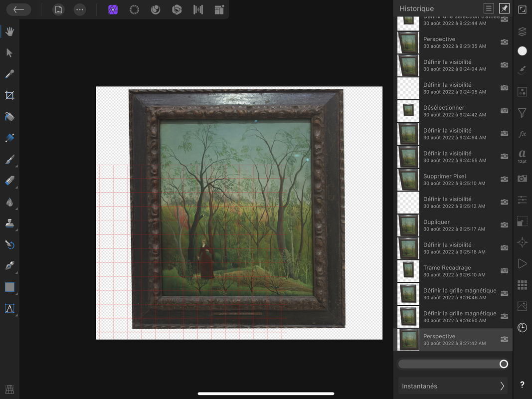532x399 pixels.
Task: Open the Adjustments sliders studio
Action: tap(522, 200)
